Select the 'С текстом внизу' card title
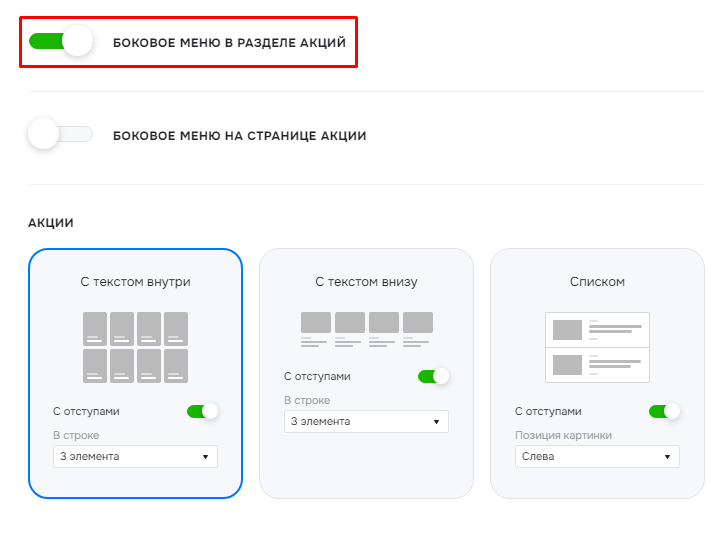This screenshot has width=721, height=537. point(366,281)
